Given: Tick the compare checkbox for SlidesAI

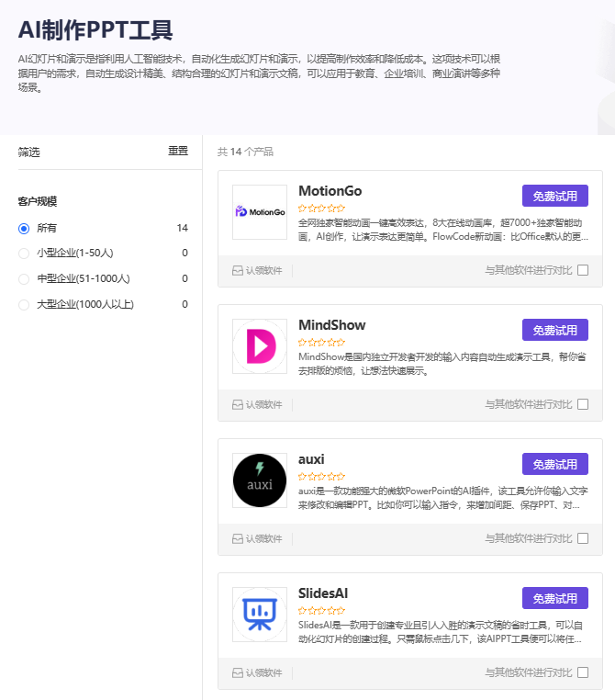Looking at the screenshot, I should [x=583, y=672].
